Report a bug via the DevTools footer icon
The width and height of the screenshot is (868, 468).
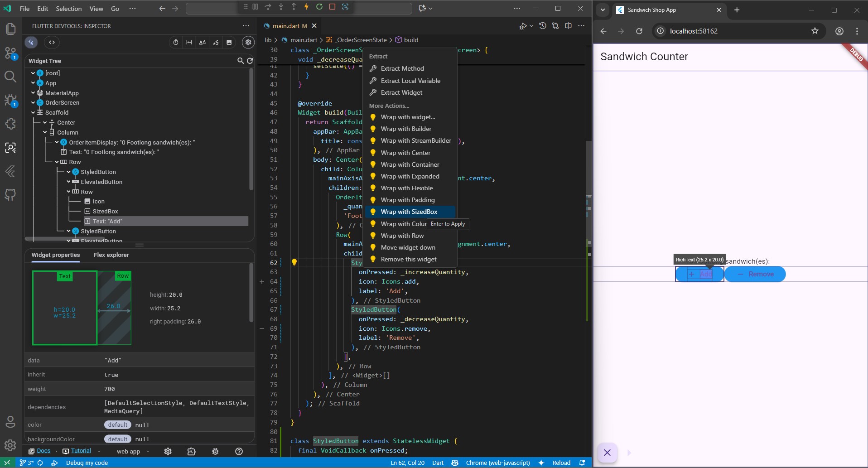215,451
